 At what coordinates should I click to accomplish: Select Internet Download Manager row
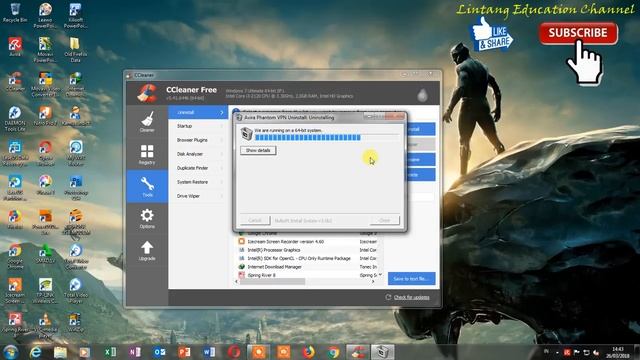tap(308, 267)
